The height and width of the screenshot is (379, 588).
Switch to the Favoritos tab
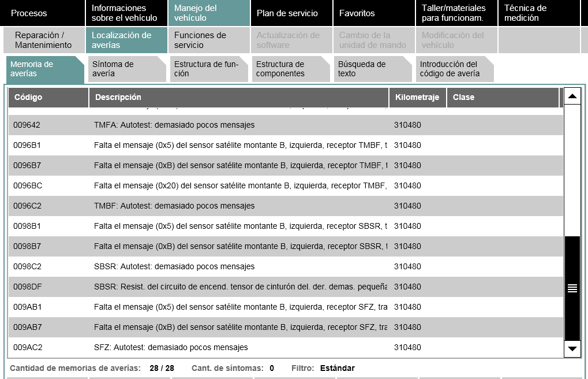coord(374,13)
